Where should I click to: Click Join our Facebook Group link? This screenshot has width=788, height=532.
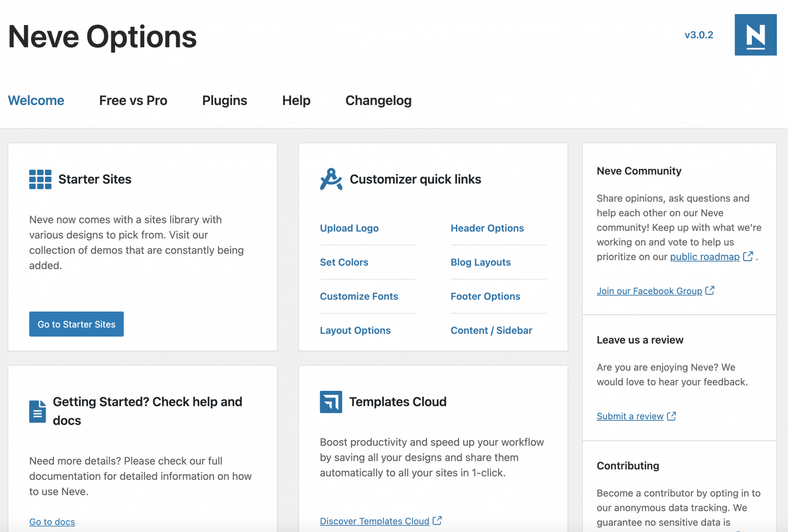click(649, 291)
